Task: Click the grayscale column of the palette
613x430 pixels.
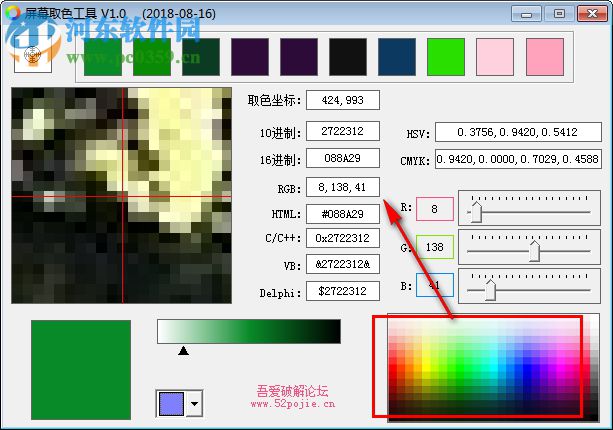Action: point(594,367)
